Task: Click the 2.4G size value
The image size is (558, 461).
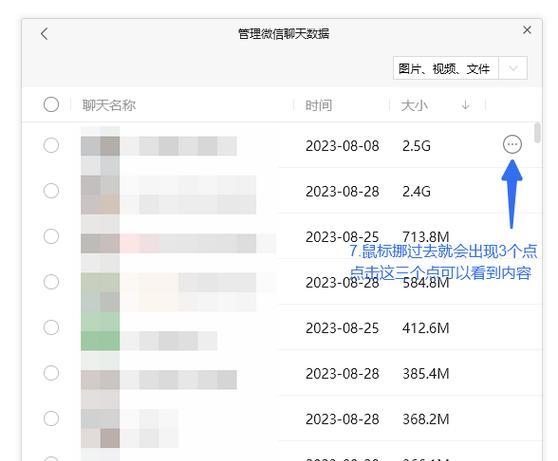Action: (416, 192)
